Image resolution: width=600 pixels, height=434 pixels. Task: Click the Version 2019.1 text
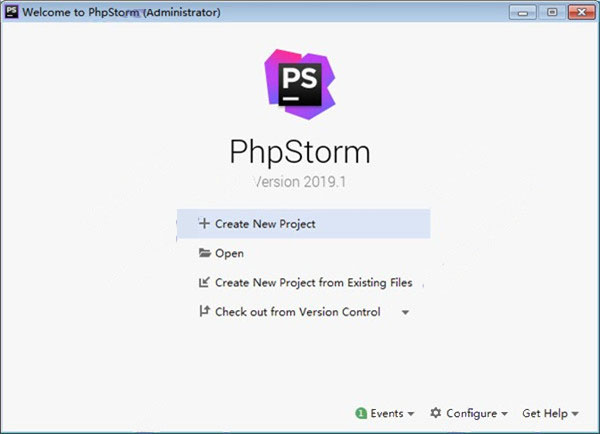pyautogui.click(x=300, y=182)
